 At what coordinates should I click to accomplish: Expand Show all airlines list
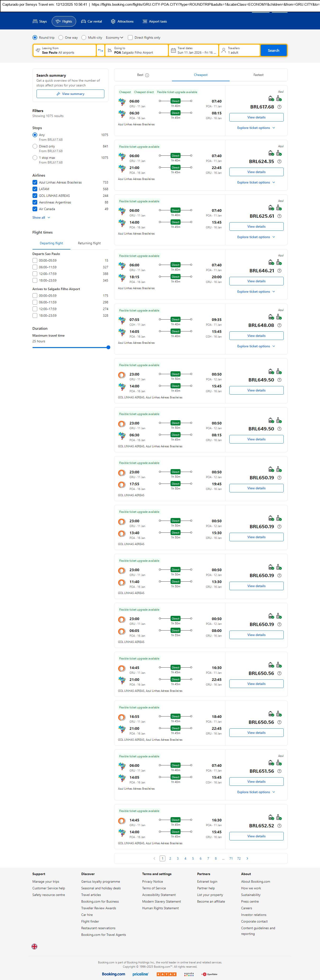coord(41,218)
